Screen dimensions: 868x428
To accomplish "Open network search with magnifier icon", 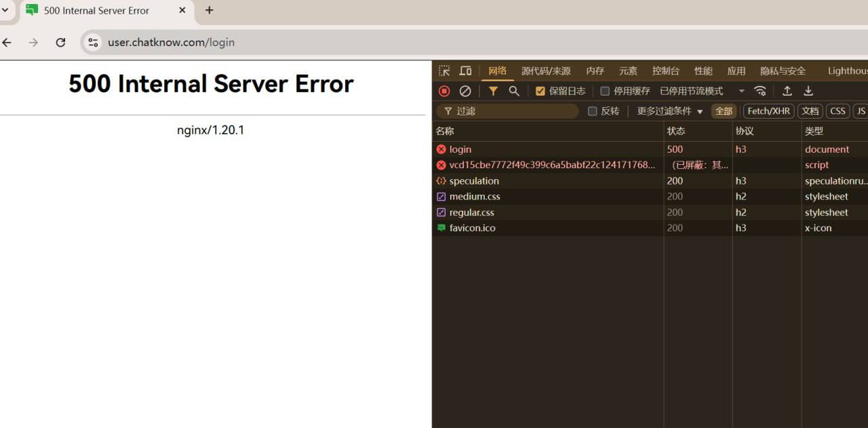I will [x=514, y=91].
